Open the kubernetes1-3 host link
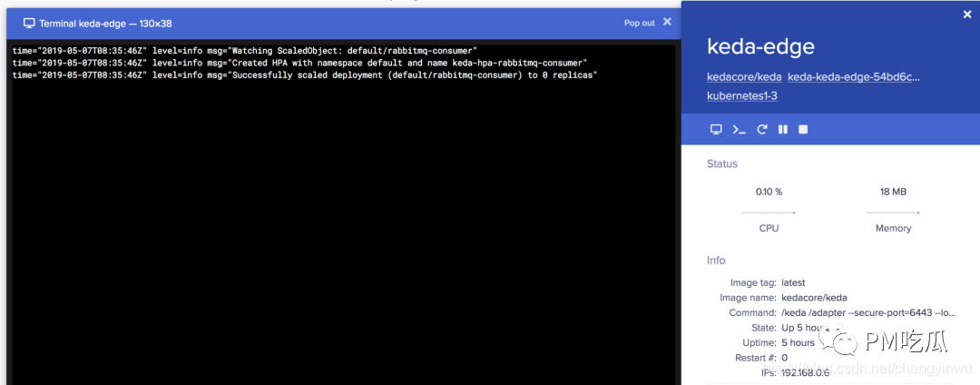980x385 pixels. click(742, 95)
